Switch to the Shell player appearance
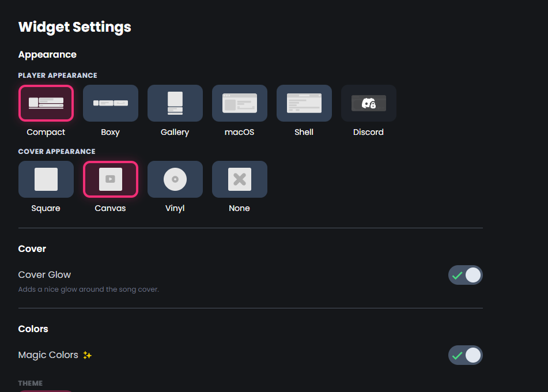Screen dimensions: 548x392 click(x=304, y=103)
